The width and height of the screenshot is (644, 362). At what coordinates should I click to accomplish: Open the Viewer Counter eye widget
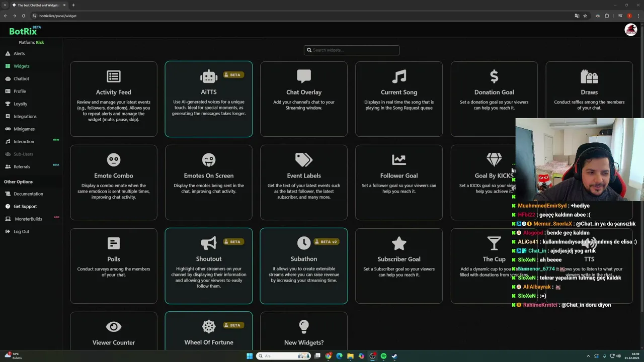pos(113,331)
